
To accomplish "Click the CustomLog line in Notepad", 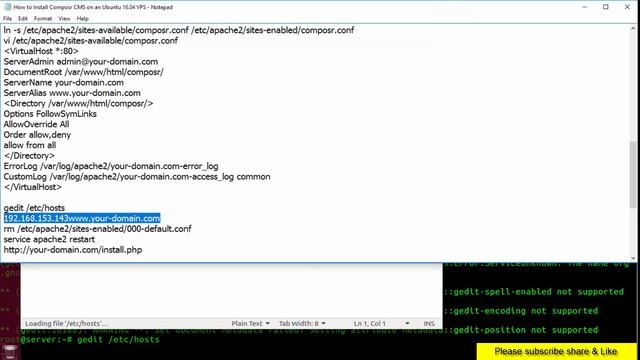I will pyautogui.click(x=137, y=177).
